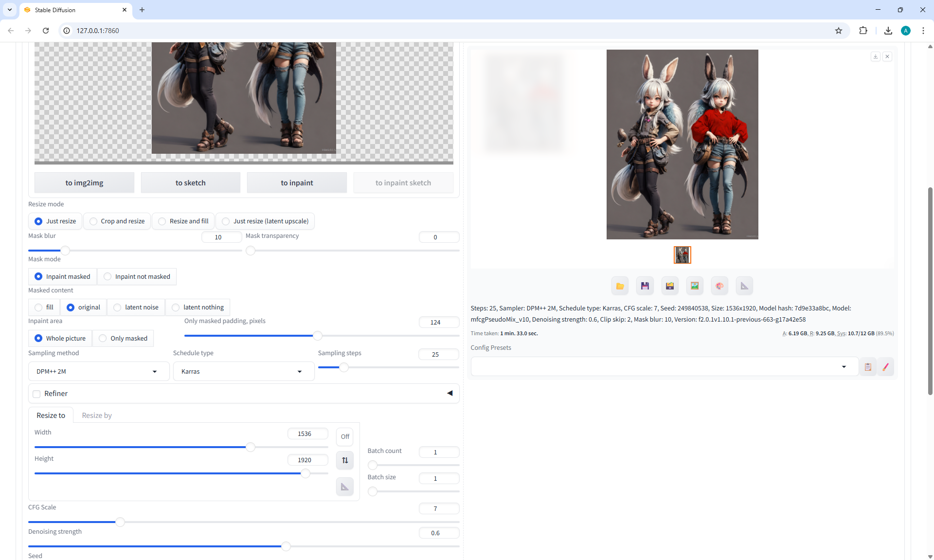Open images output directory folder icon

tap(620, 286)
